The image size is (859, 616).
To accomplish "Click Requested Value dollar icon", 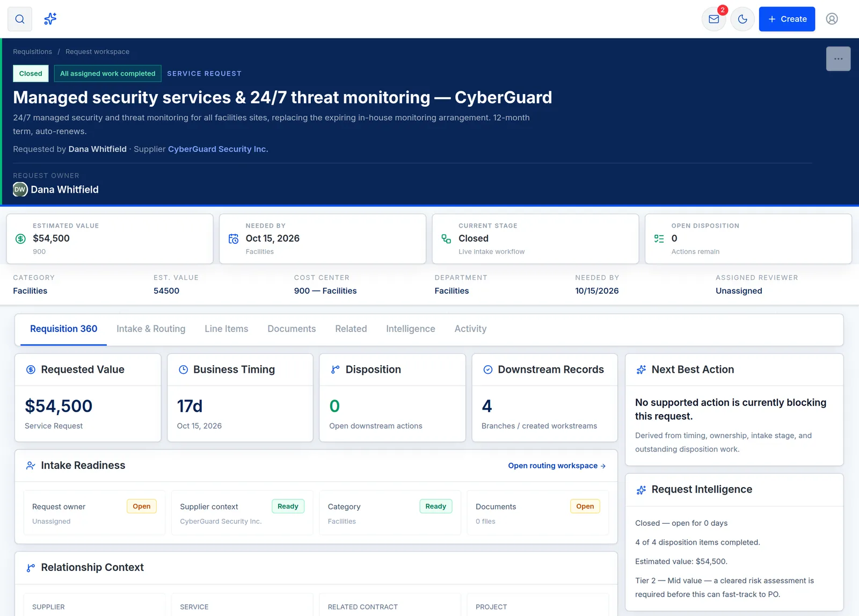I will pos(31,369).
